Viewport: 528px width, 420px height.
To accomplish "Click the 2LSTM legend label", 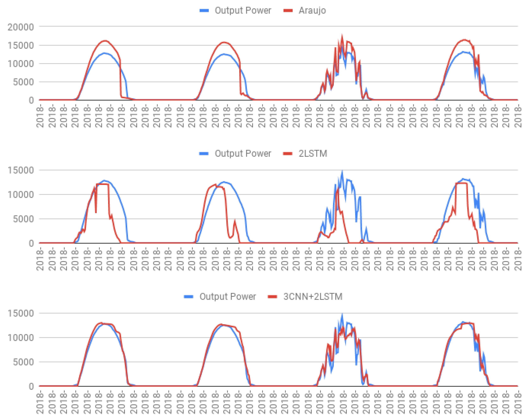I will [313, 153].
